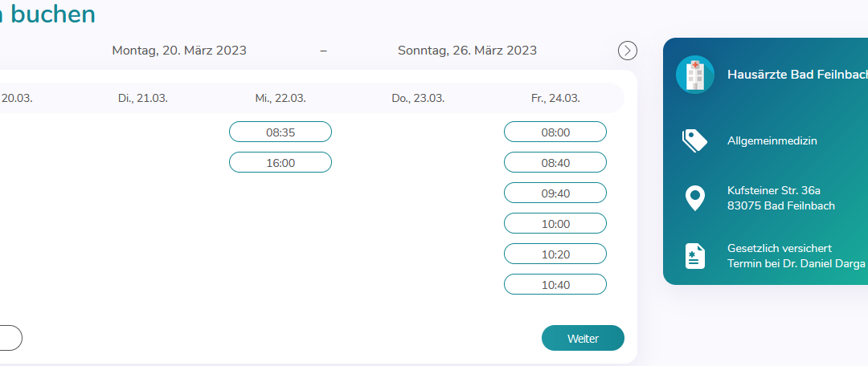Click the Di., 21.03. day header

143,99
